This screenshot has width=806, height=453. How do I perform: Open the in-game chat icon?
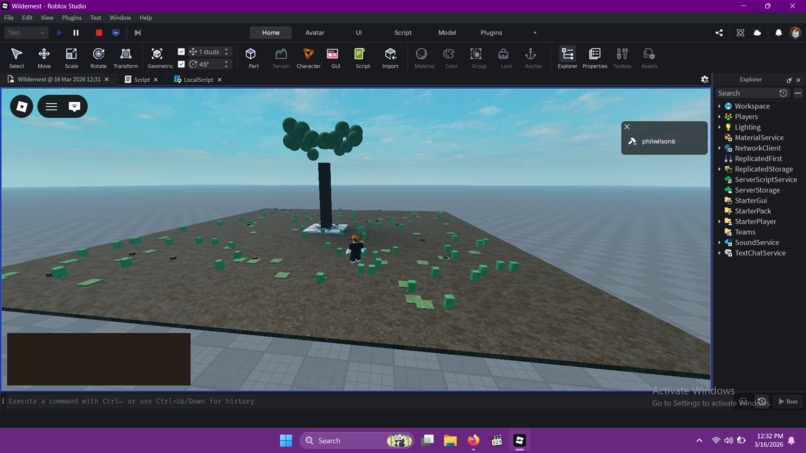click(75, 106)
